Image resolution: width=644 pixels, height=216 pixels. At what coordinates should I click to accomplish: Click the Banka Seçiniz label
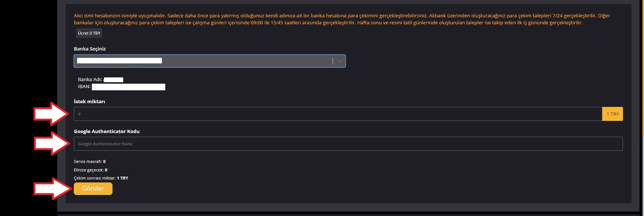(90, 49)
